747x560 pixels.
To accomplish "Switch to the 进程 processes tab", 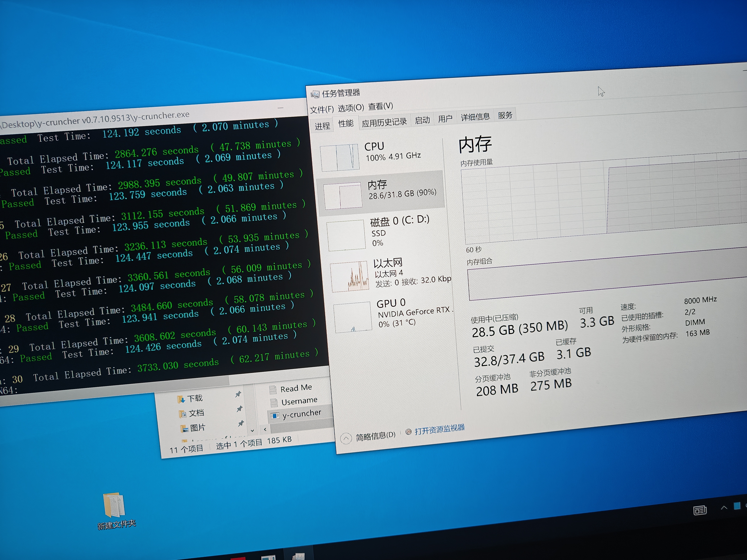I will (x=322, y=126).
